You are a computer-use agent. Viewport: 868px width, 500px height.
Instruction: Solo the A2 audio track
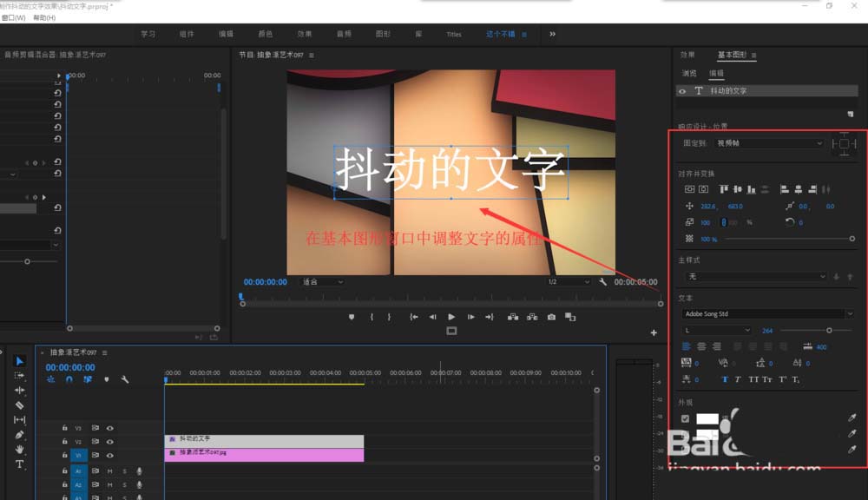[x=125, y=484]
